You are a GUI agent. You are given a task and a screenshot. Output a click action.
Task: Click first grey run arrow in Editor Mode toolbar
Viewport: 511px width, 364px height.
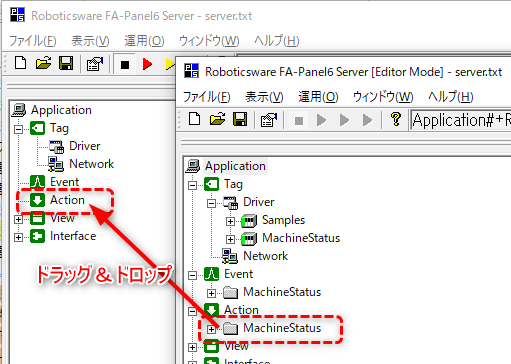tap(321, 120)
